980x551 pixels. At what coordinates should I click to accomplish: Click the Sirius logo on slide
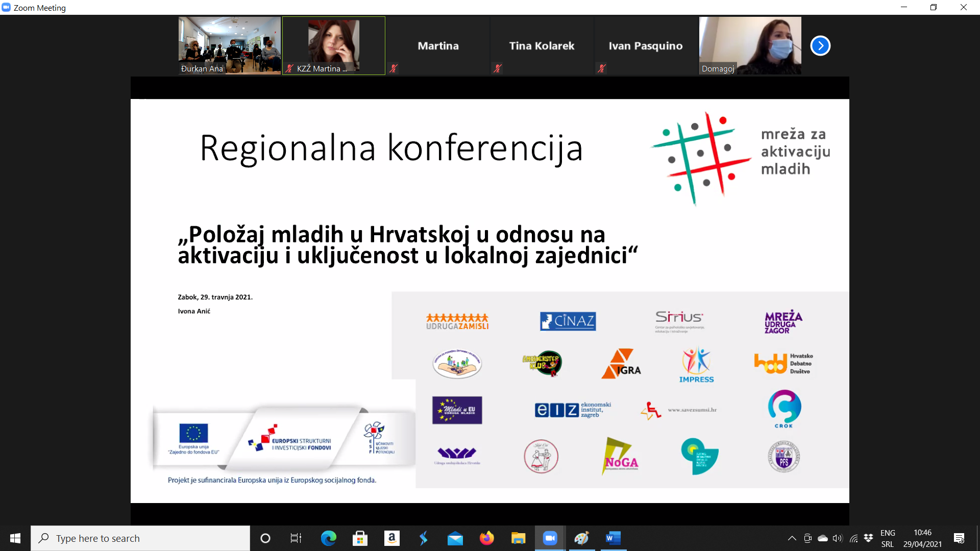679,321
